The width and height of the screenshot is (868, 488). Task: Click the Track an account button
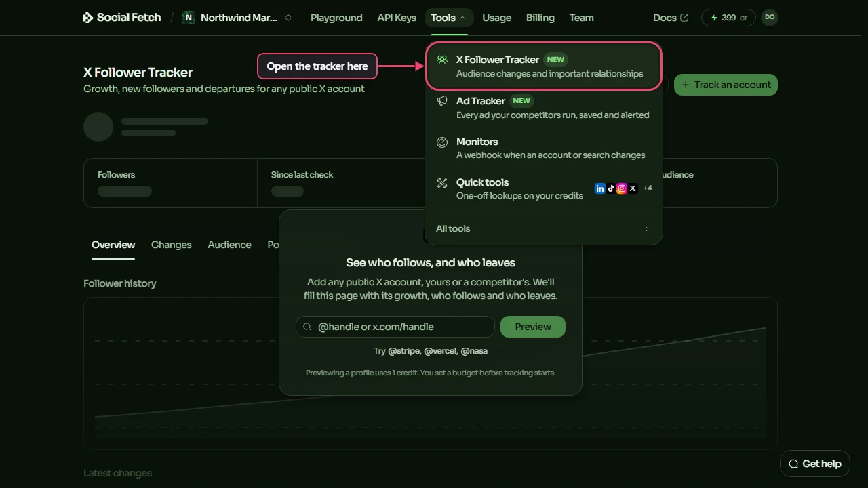click(726, 85)
